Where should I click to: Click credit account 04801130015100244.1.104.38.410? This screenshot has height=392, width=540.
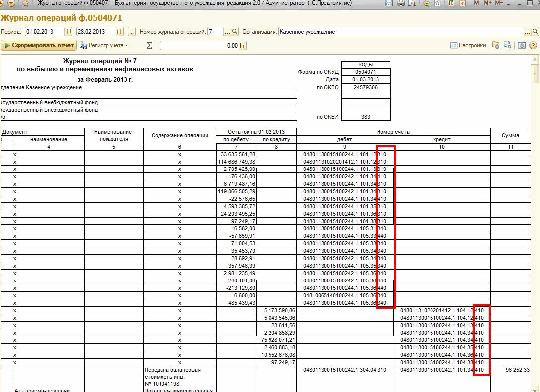(x=442, y=362)
